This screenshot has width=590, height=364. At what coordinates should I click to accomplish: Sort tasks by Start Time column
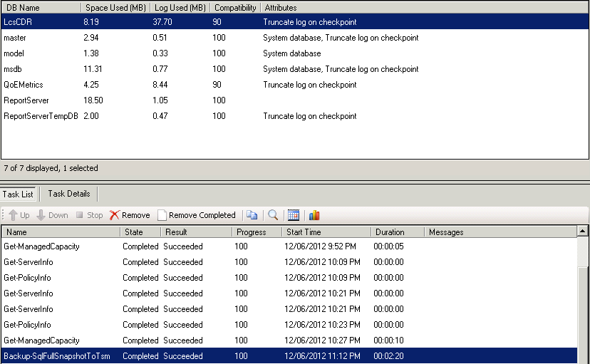[x=326, y=232]
